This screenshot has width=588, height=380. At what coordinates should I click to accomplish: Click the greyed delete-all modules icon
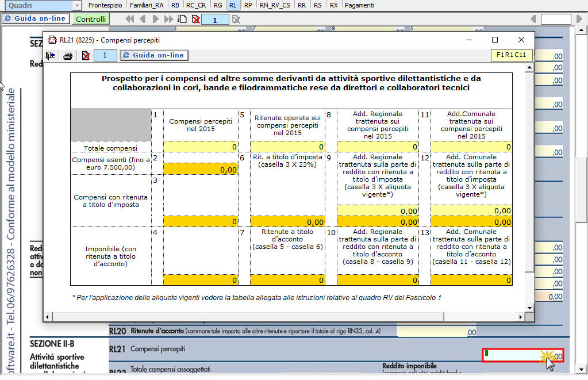236,19
